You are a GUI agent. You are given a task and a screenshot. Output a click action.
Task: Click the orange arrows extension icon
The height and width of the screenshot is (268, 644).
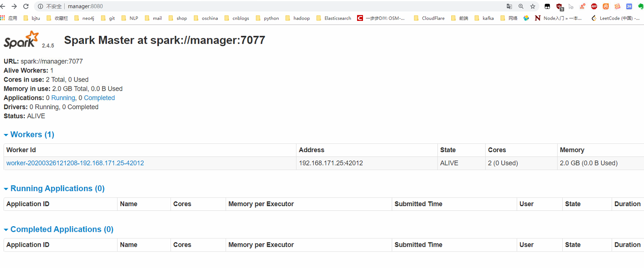click(x=618, y=6)
